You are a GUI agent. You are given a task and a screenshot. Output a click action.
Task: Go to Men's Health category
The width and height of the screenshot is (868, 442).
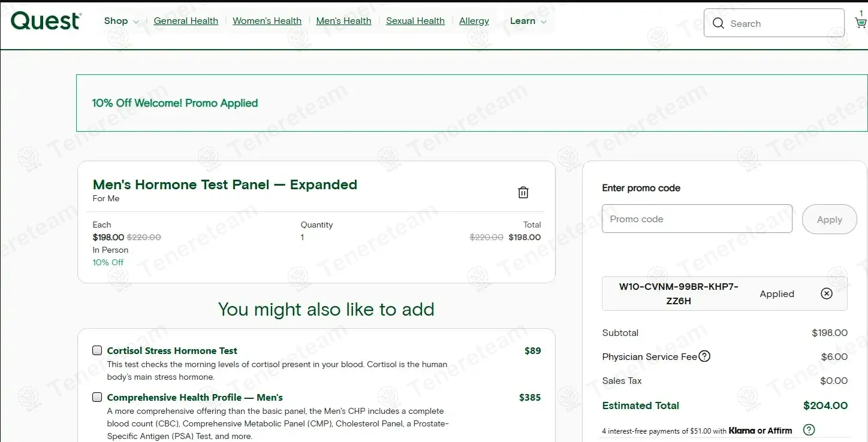pos(343,21)
